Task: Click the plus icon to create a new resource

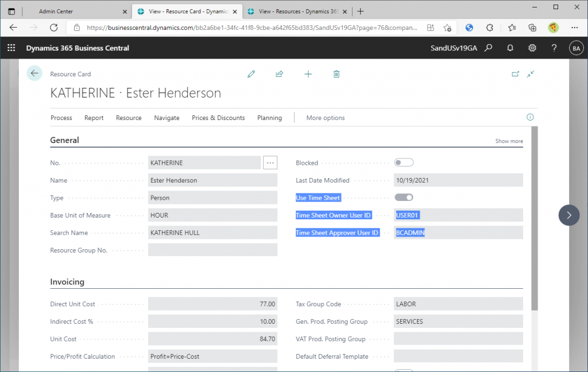Action: tap(308, 74)
